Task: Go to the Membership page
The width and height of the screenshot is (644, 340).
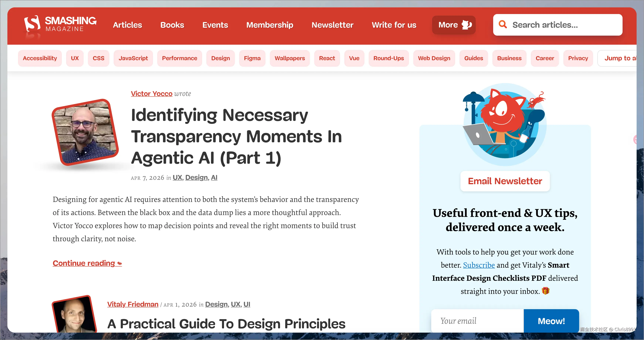Action: (270, 25)
